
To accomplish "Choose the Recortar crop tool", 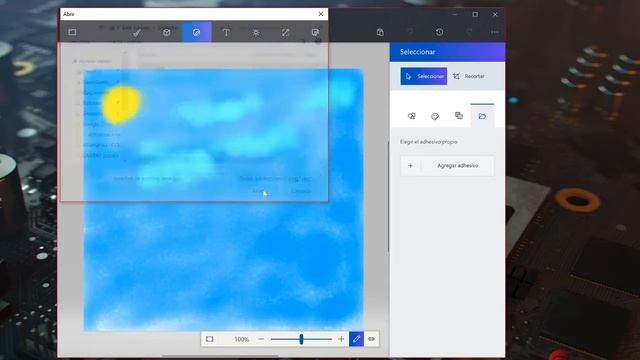I will tap(469, 76).
